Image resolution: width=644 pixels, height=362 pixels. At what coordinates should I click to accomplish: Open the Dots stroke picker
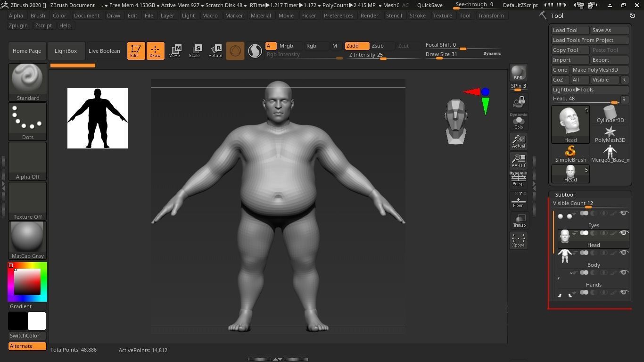point(28,122)
